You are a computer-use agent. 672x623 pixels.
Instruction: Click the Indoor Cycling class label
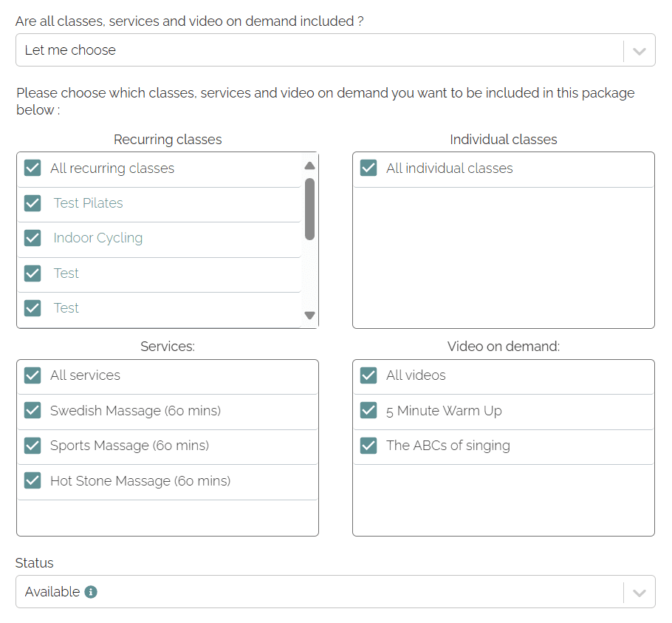[97, 238]
